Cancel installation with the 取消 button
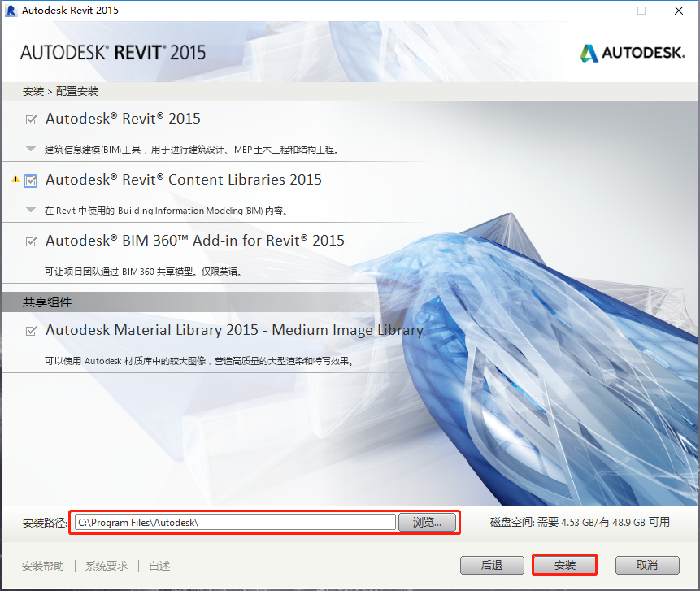This screenshot has height=591, width=700. [647, 565]
